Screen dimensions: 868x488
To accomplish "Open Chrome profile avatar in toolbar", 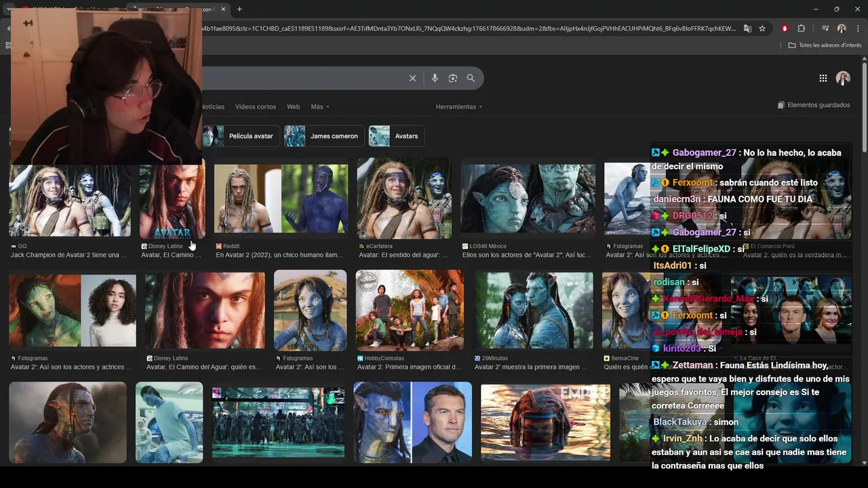I will [x=842, y=28].
